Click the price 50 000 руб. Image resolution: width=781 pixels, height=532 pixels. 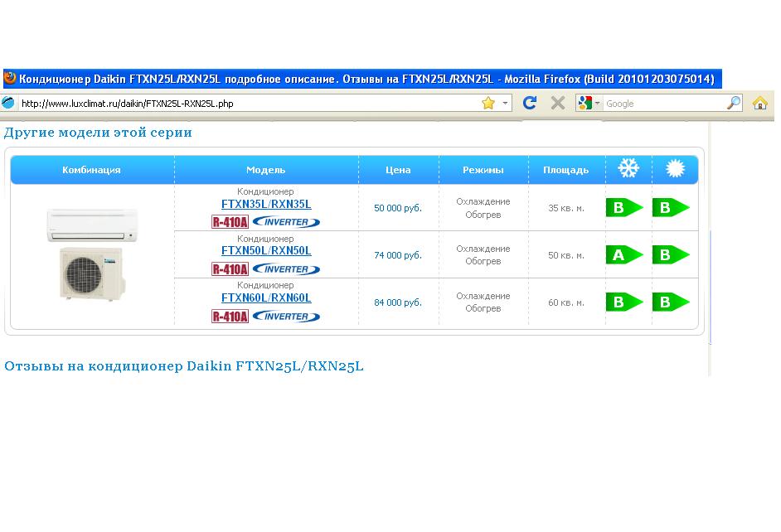click(398, 208)
